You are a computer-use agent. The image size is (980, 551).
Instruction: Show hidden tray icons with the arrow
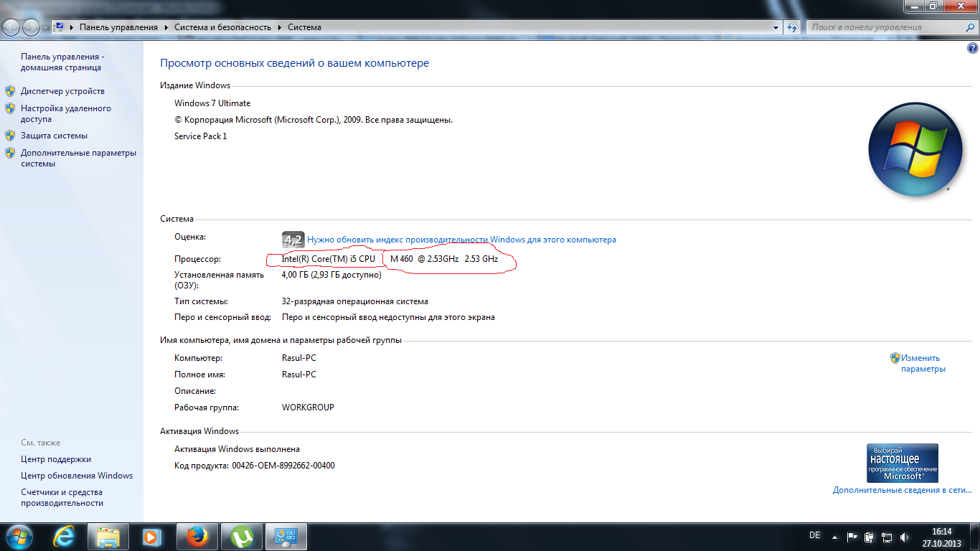834,537
